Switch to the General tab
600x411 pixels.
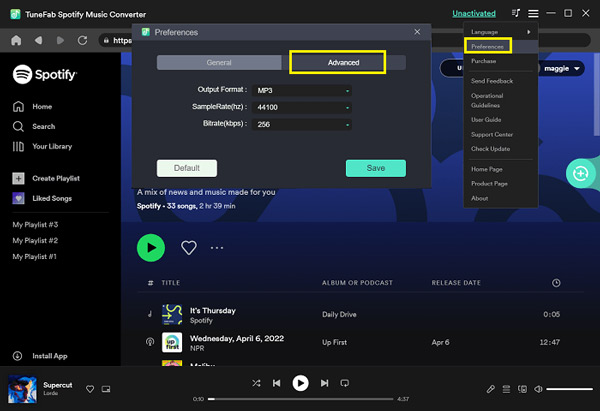click(219, 62)
